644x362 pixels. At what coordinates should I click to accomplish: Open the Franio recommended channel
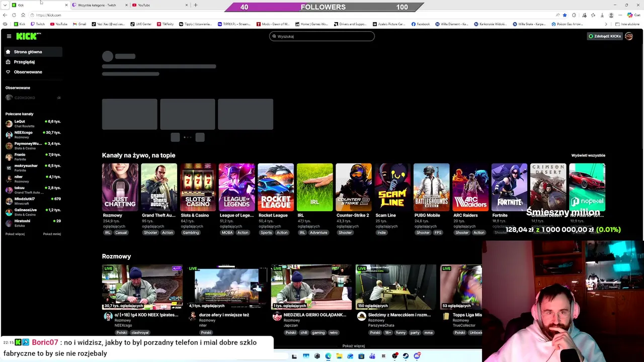(33, 157)
